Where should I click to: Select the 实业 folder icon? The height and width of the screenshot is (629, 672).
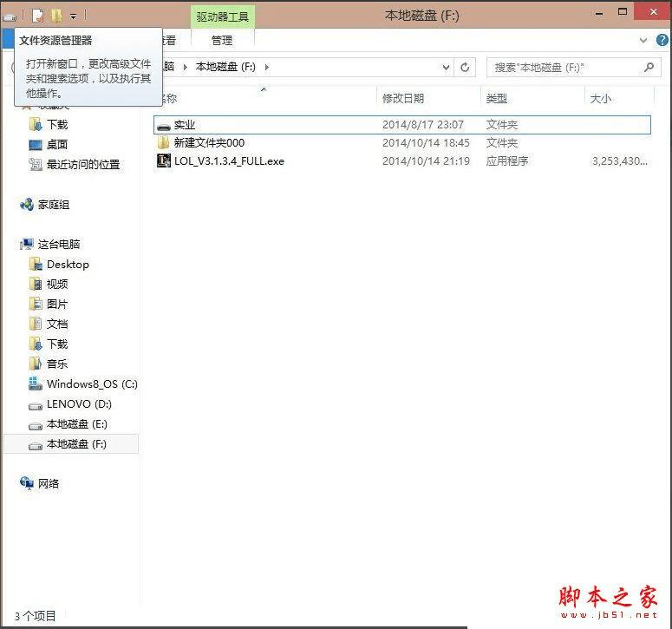[164, 125]
